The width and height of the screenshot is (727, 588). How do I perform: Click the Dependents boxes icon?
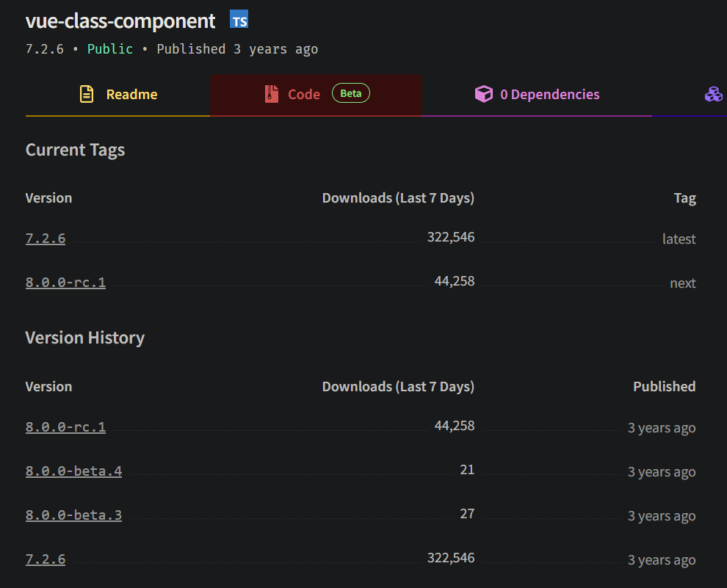click(x=714, y=94)
